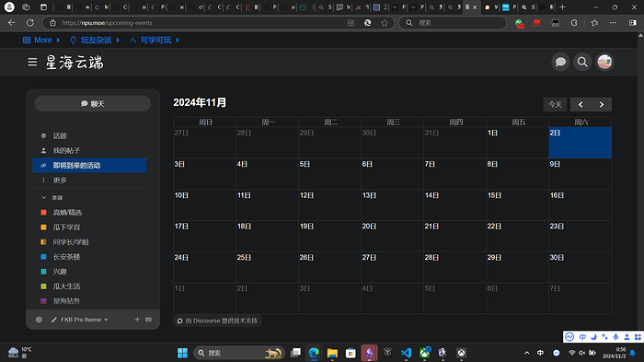Show hidden system tray icons
This screenshot has height=362, width=644.
point(526,353)
